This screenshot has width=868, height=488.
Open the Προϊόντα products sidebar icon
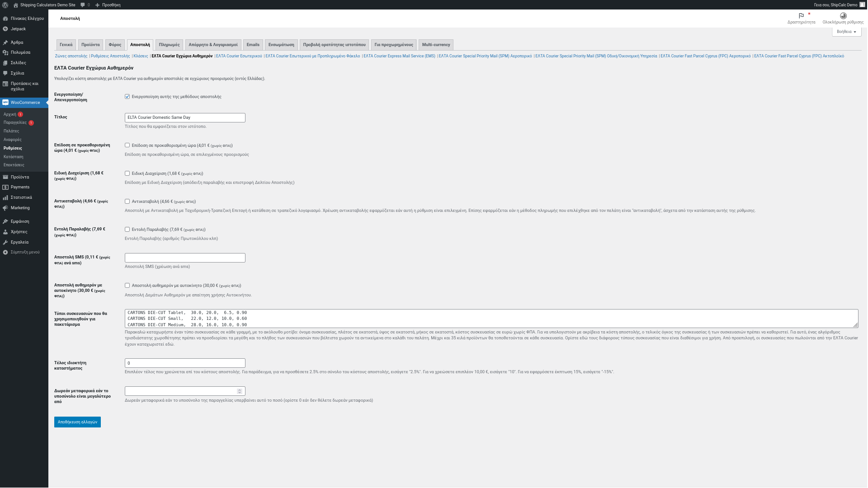(x=5, y=177)
